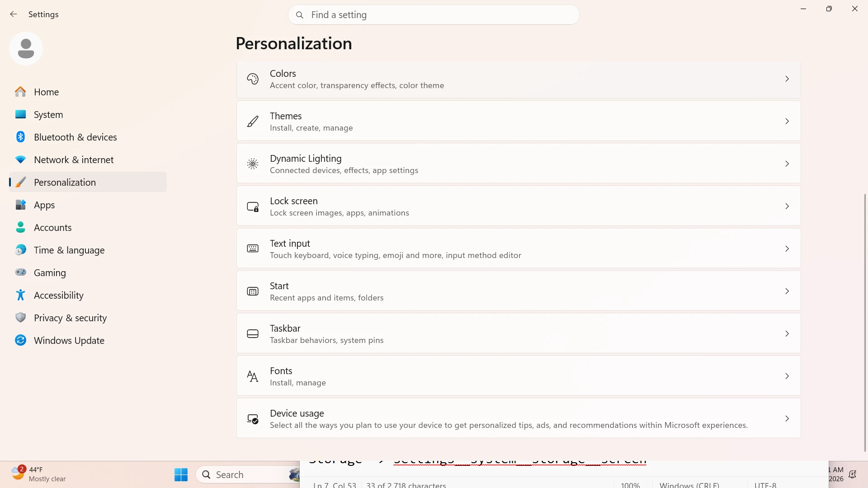Screen dimensions: 868x488
Task: Click Notepad '100%' zoom status entry
Action: click(x=630, y=484)
